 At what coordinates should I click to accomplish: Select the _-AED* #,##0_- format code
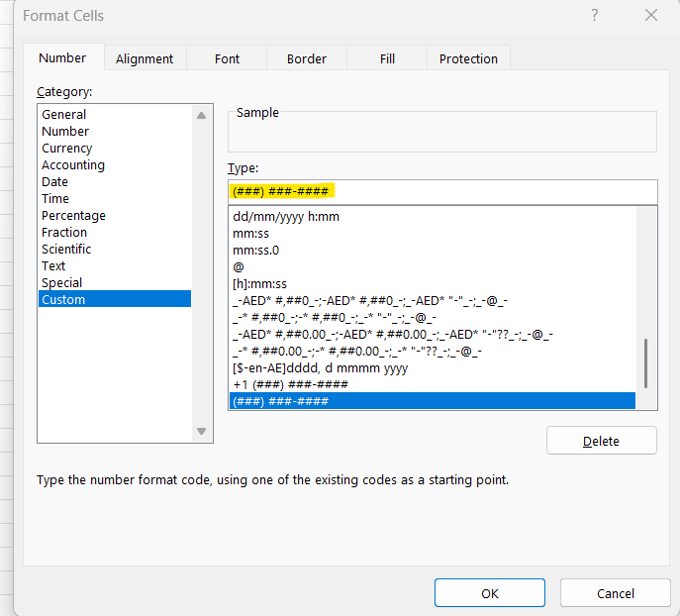click(x=432, y=301)
